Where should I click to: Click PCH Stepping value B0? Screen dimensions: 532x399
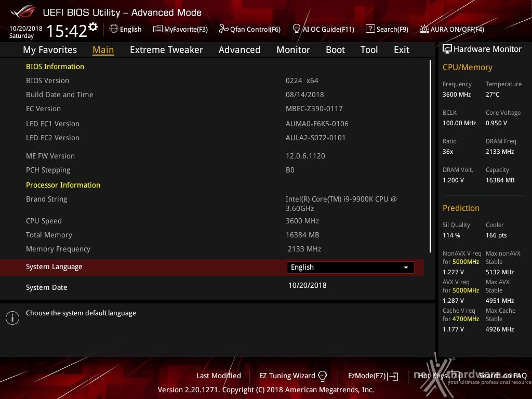point(290,170)
